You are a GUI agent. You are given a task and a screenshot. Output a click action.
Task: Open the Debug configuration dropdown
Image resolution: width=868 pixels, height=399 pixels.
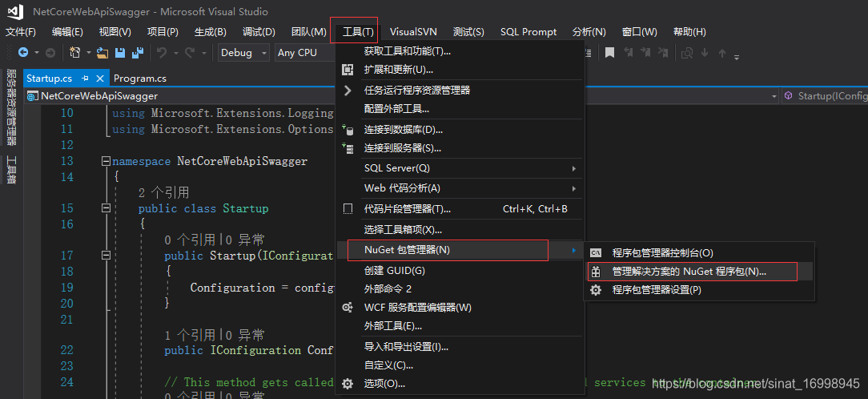click(243, 53)
